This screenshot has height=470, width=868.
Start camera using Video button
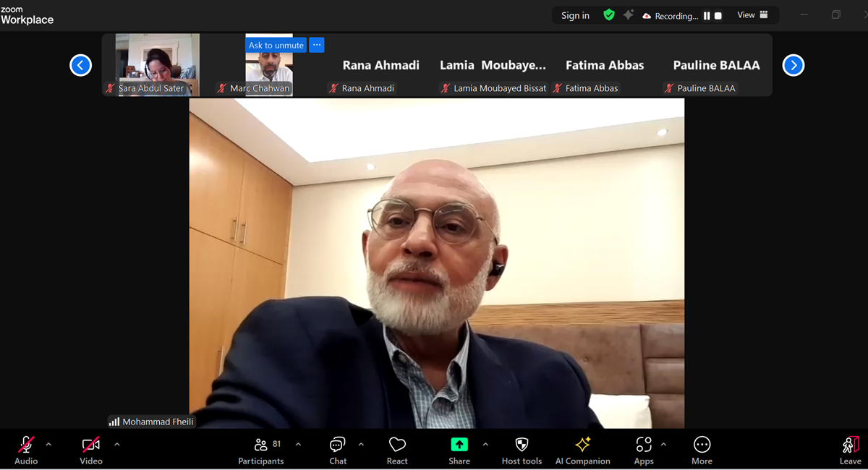pyautogui.click(x=91, y=450)
